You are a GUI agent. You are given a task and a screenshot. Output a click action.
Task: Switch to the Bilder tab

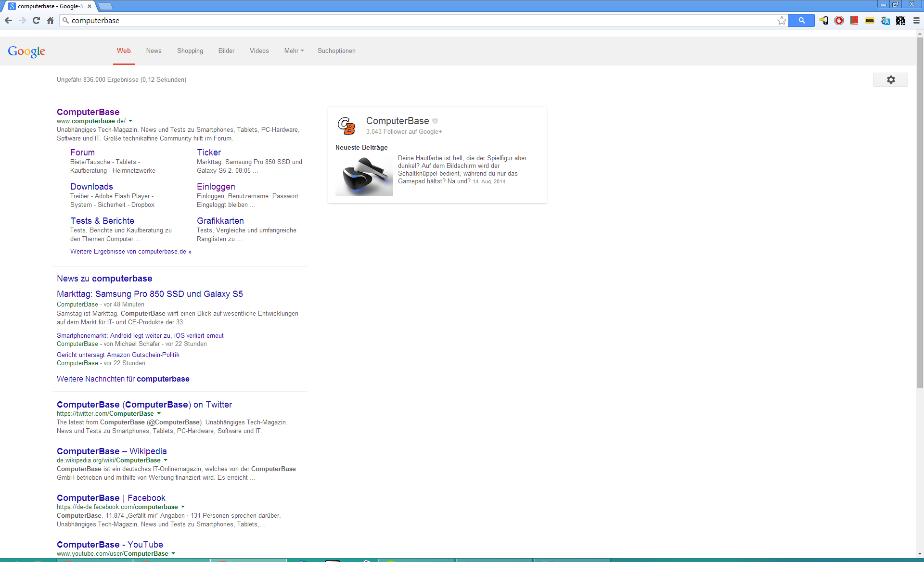coord(226,51)
